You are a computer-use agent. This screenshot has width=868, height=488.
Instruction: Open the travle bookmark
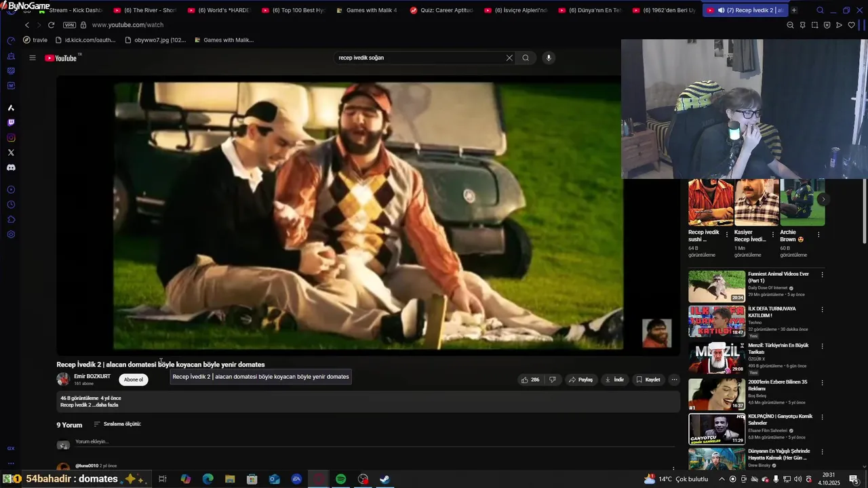point(35,40)
